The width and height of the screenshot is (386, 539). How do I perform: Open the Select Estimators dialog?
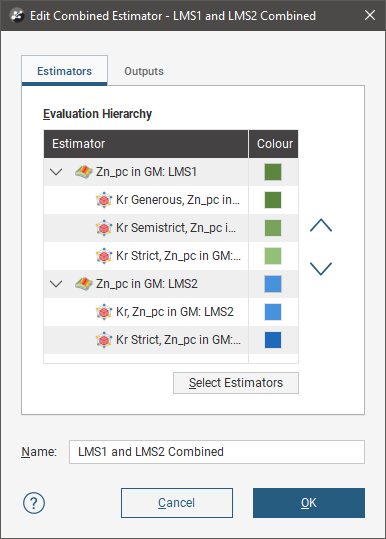pos(236,383)
